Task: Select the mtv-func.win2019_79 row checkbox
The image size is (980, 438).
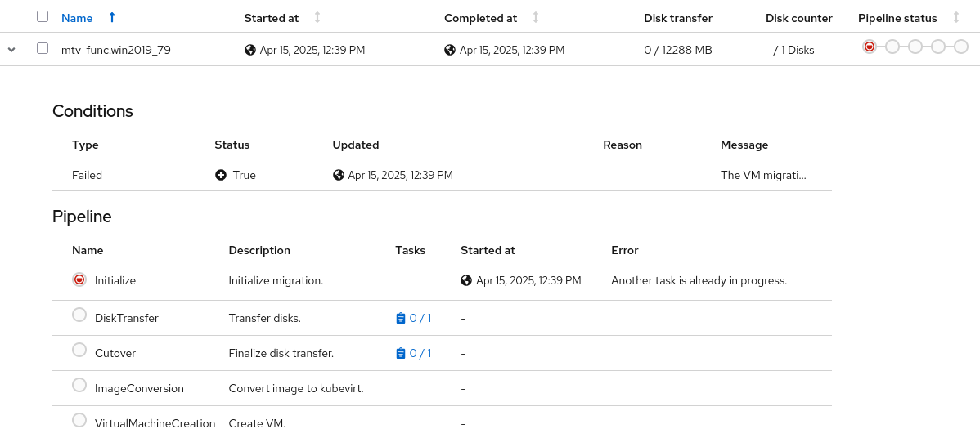Action: click(x=43, y=48)
